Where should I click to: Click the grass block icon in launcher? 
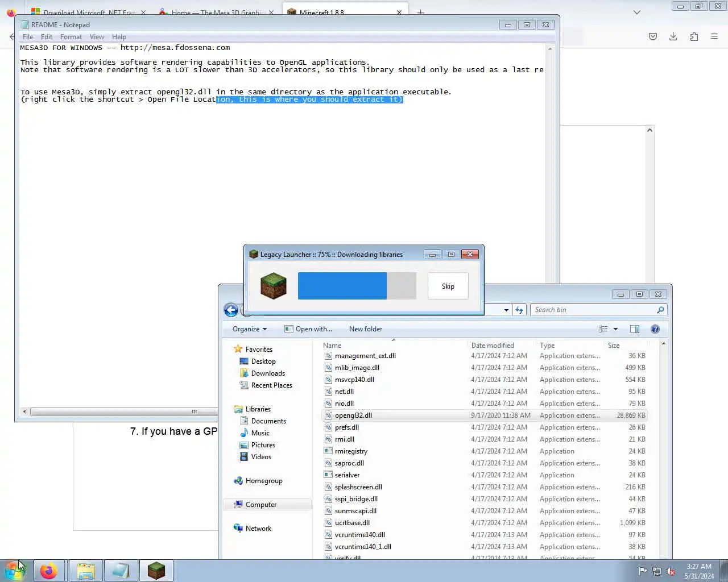click(274, 285)
